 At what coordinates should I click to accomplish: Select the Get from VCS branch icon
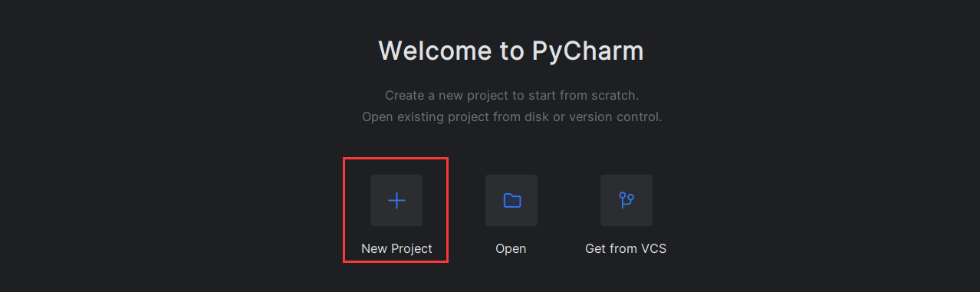click(x=626, y=201)
